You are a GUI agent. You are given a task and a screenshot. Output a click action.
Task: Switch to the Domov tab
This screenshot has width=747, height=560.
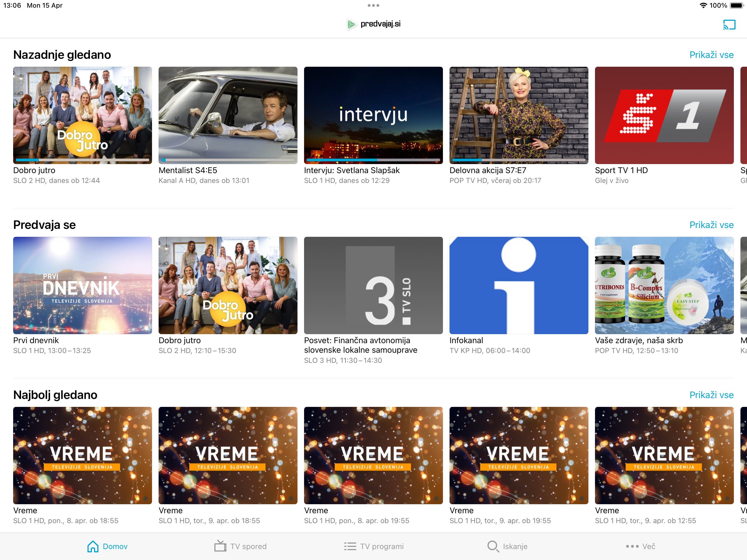[x=107, y=546]
